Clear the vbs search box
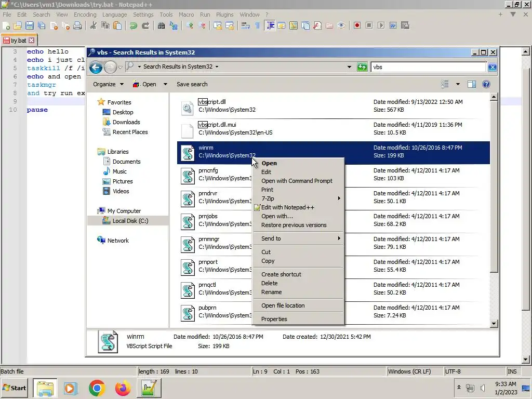Viewport: 532px width, 399px height. [493, 67]
